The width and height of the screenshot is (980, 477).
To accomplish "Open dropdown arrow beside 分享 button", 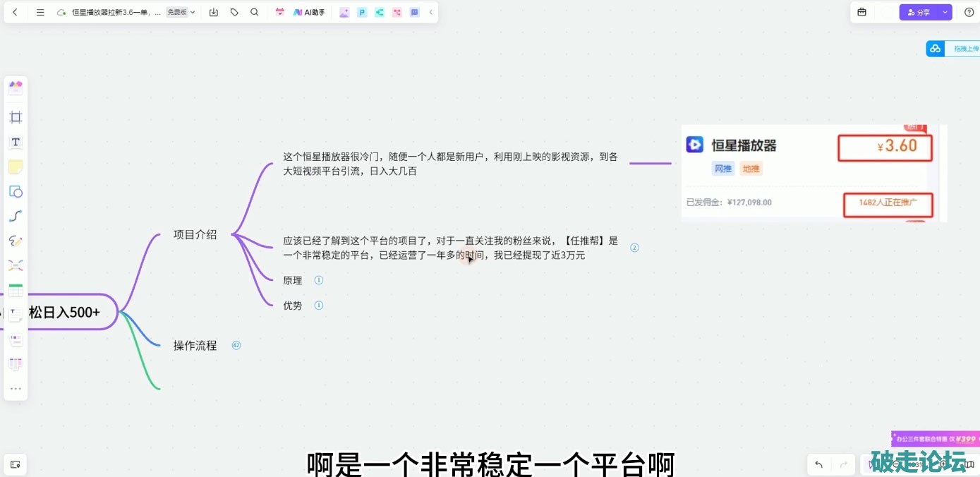I will (x=945, y=13).
